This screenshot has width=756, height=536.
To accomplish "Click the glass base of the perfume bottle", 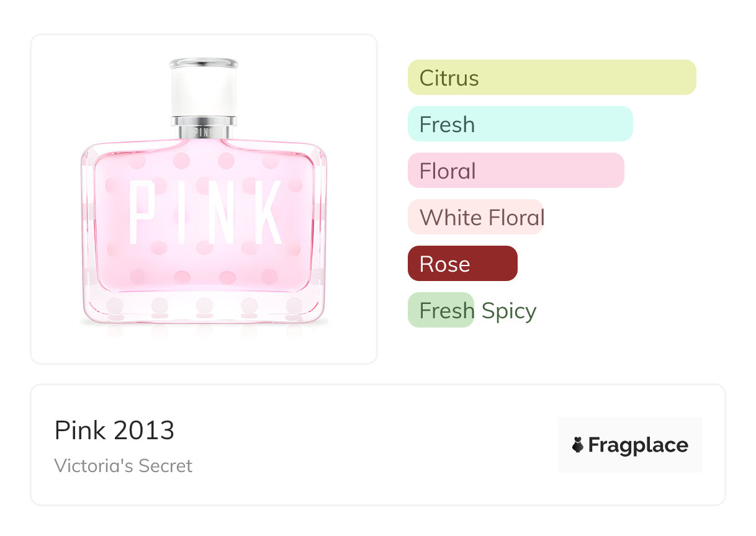I will coord(204,308).
